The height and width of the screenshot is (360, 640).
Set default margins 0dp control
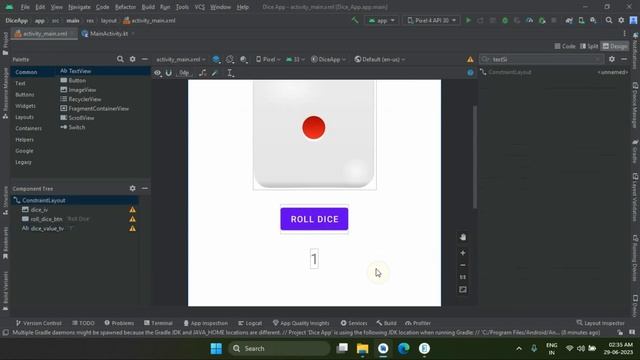click(184, 73)
